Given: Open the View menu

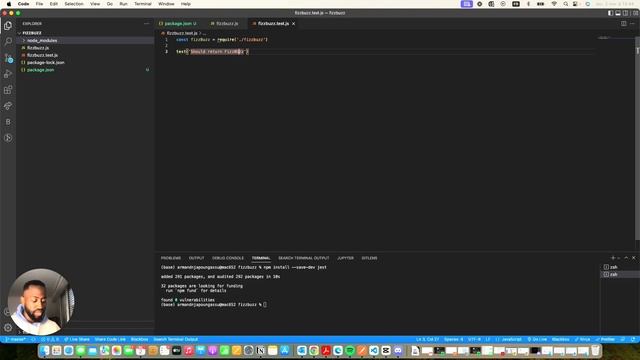Looking at the screenshot, I should coord(95,4).
